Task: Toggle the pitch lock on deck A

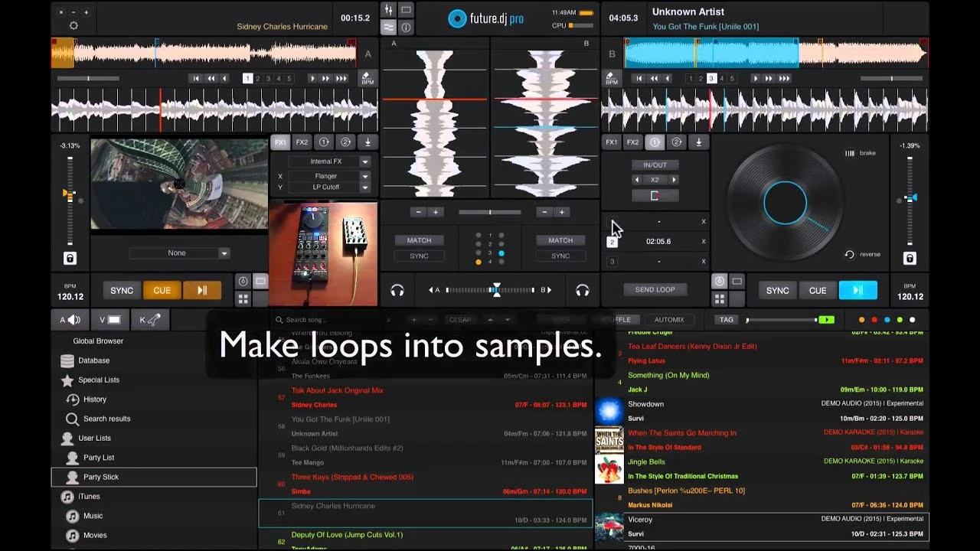Action: (x=70, y=259)
